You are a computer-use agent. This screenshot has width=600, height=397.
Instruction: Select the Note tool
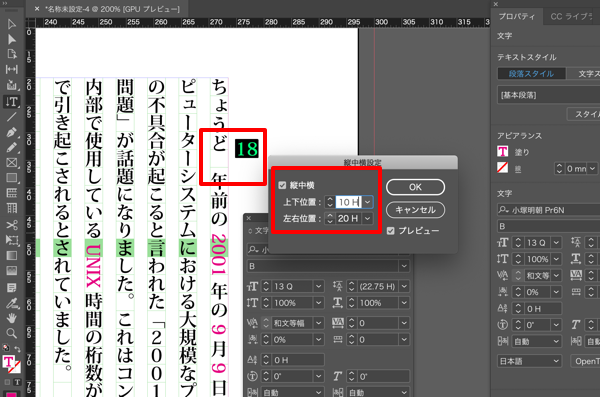click(x=11, y=288)
